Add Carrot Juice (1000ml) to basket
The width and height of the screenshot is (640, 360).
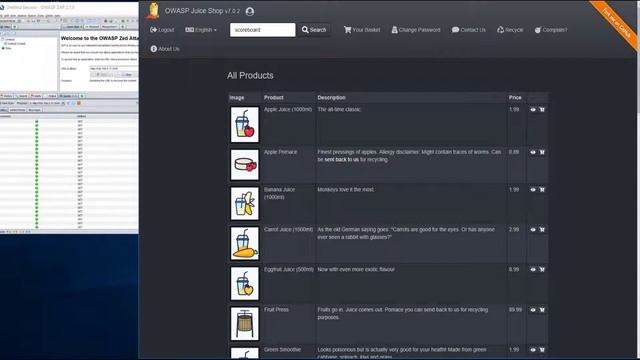542,230
